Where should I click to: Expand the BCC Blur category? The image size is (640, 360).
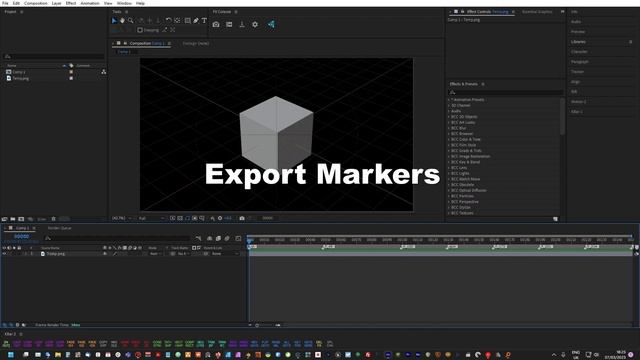click(449, 128)
